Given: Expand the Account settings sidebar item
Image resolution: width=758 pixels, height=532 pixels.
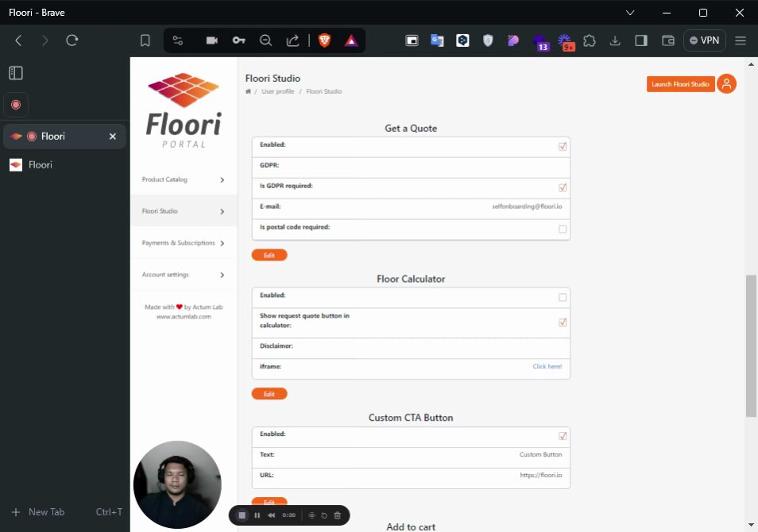Looking at the screenshot, I should [184, 275].
